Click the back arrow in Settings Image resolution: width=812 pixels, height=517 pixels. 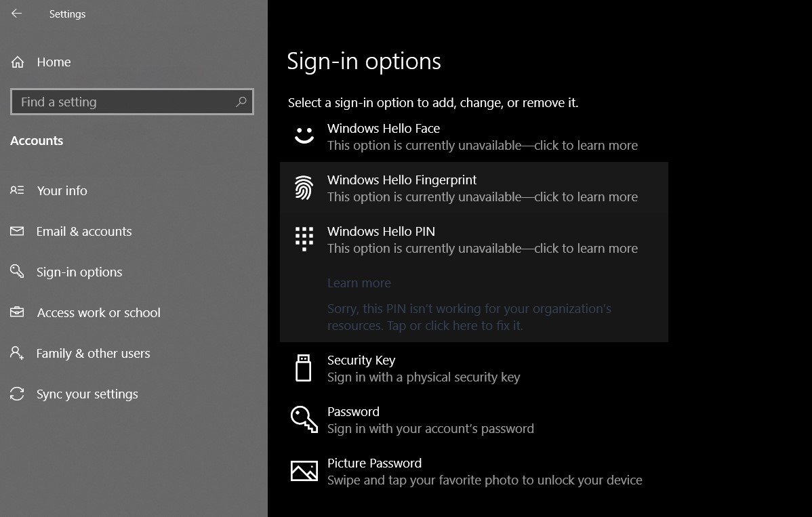pos(16,14)
